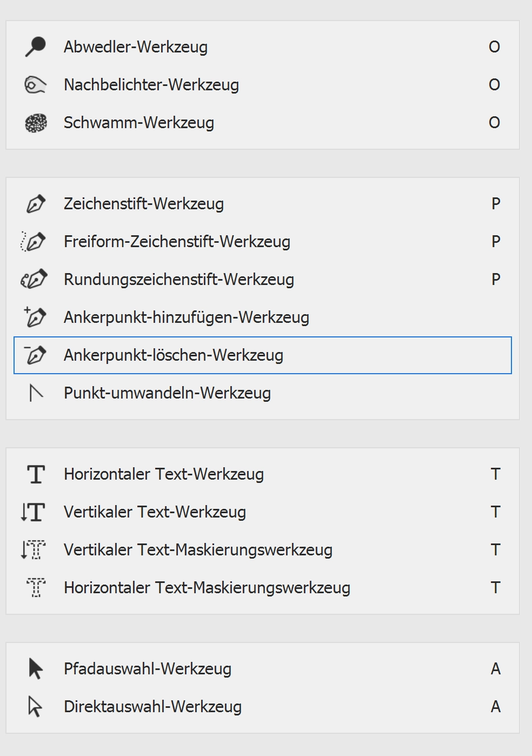Screen dimensions: 532x756
Task: Pick the Punkt-umwandeln-Werkzeug angle icon
Action: coord(36,393)
